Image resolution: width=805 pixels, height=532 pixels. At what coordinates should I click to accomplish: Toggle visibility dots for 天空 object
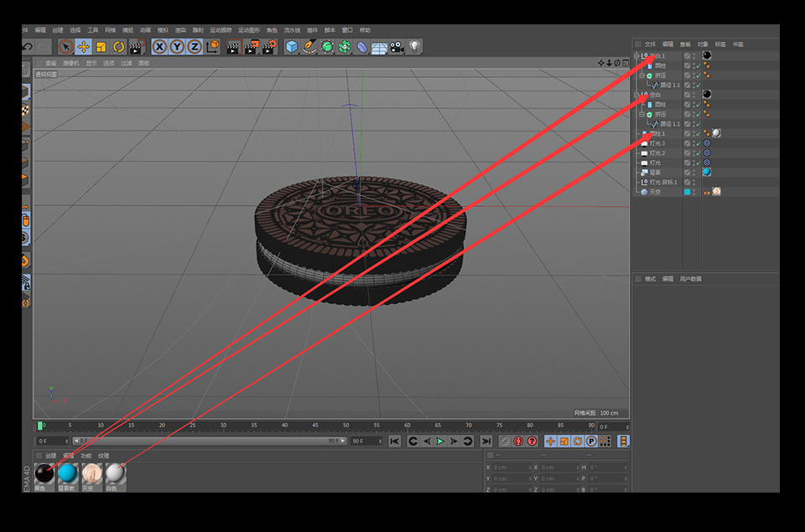click(693, 192)
